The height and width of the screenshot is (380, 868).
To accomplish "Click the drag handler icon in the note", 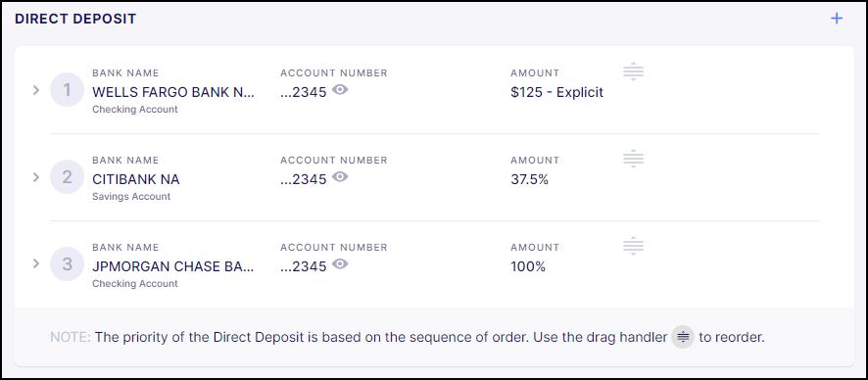I will point(683,337).
